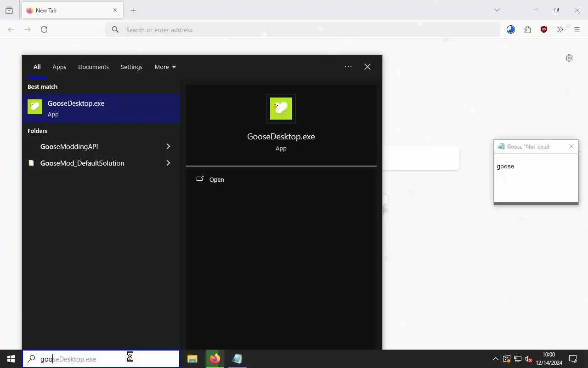Click the security update tray icon
Viewport: 588px width, 368px height.
coord(506,359)
